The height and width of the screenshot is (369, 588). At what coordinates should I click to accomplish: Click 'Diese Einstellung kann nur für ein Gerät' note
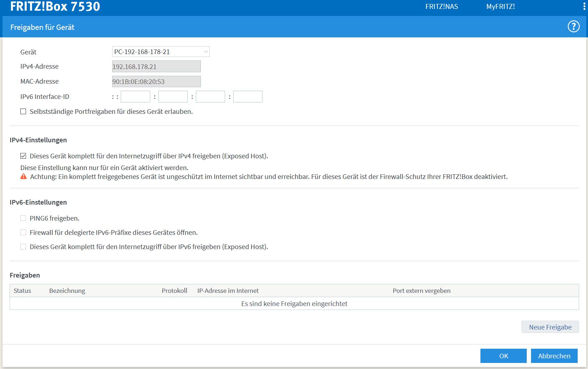[x=104, y=168]
